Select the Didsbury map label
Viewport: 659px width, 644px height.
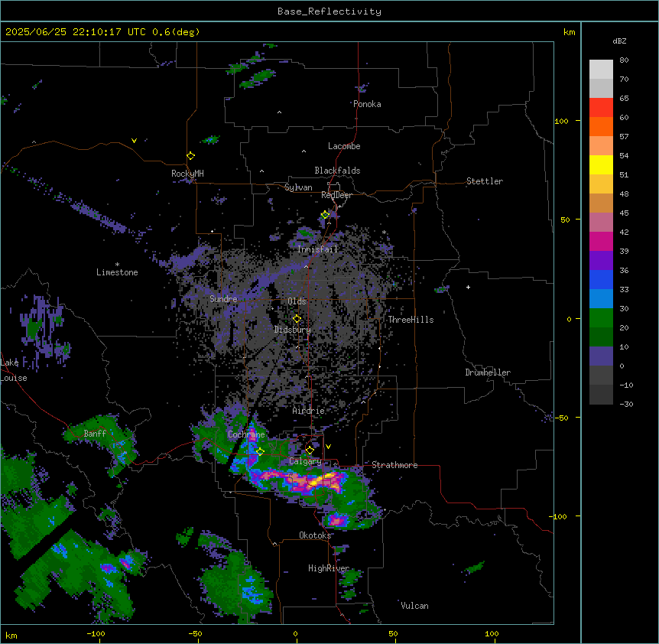pos(293,330)
